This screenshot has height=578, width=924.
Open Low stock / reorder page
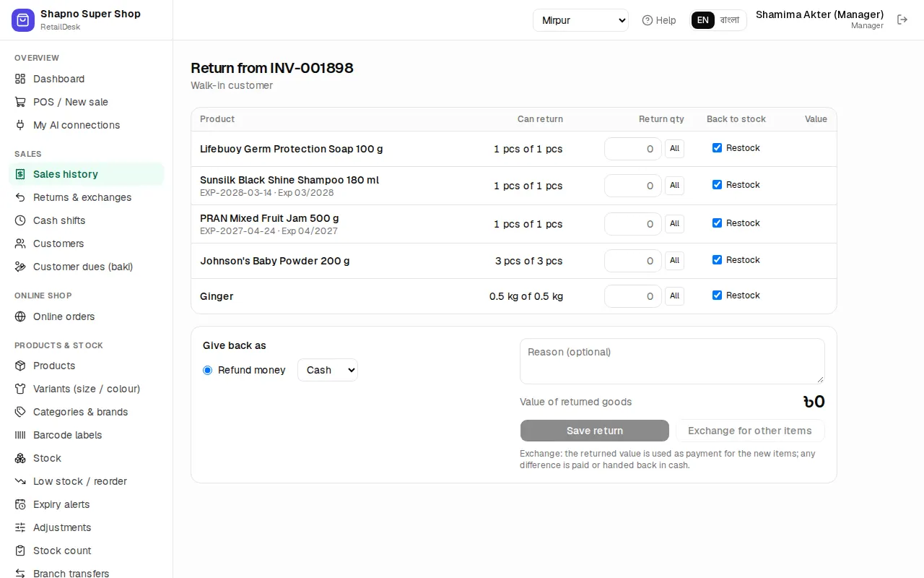tap(87, 481)
